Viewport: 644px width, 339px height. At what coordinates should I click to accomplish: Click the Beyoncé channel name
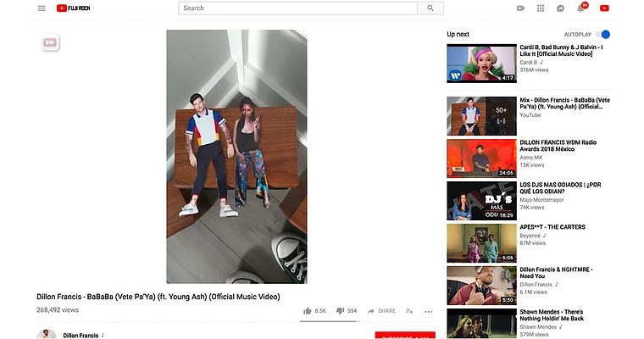(x=530, y=236)
